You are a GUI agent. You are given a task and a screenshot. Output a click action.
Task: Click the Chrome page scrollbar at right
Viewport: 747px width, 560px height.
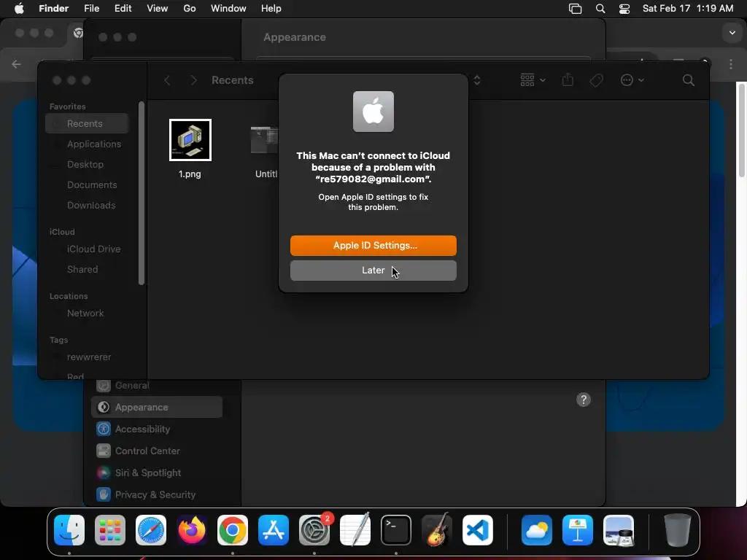(741, 130)
